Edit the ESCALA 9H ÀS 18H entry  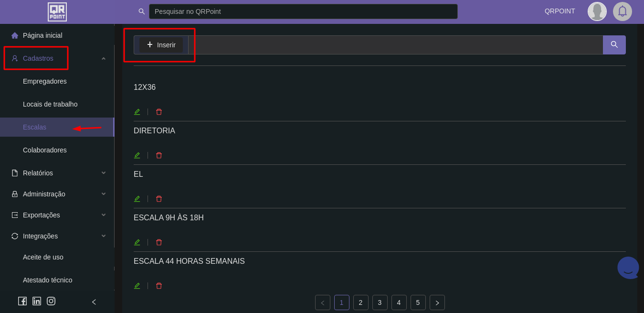point(137,242)
